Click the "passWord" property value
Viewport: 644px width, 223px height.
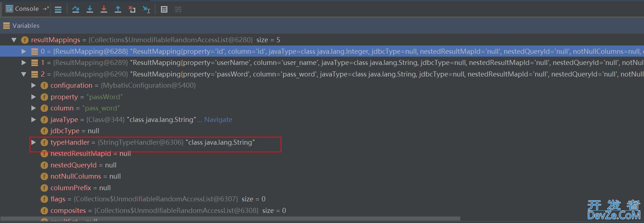105,97
